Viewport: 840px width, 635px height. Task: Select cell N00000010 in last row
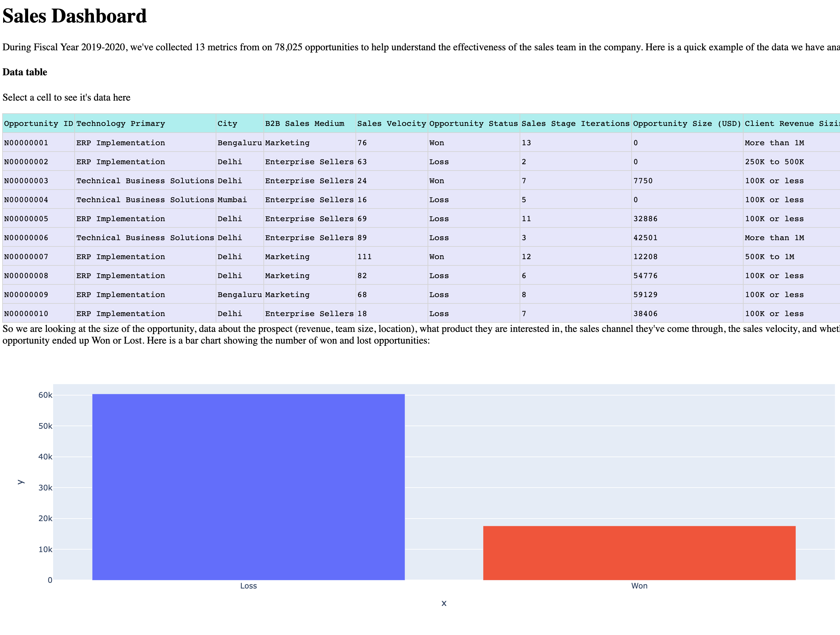pyautogui.click(x=38, y=314)
